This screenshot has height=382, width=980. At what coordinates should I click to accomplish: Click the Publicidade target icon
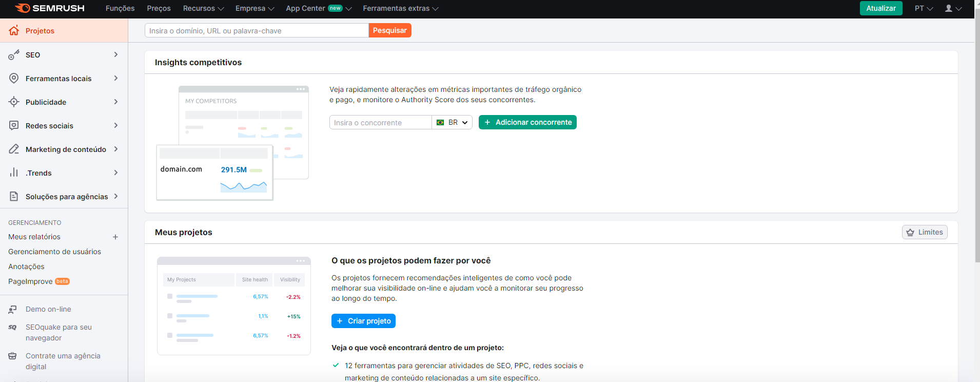(x=14, y=102)
